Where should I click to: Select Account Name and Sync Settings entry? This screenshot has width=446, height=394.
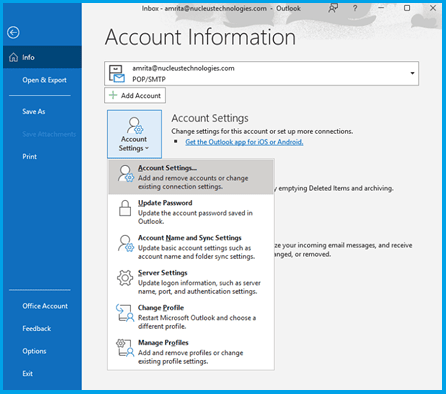coord(191,247)
